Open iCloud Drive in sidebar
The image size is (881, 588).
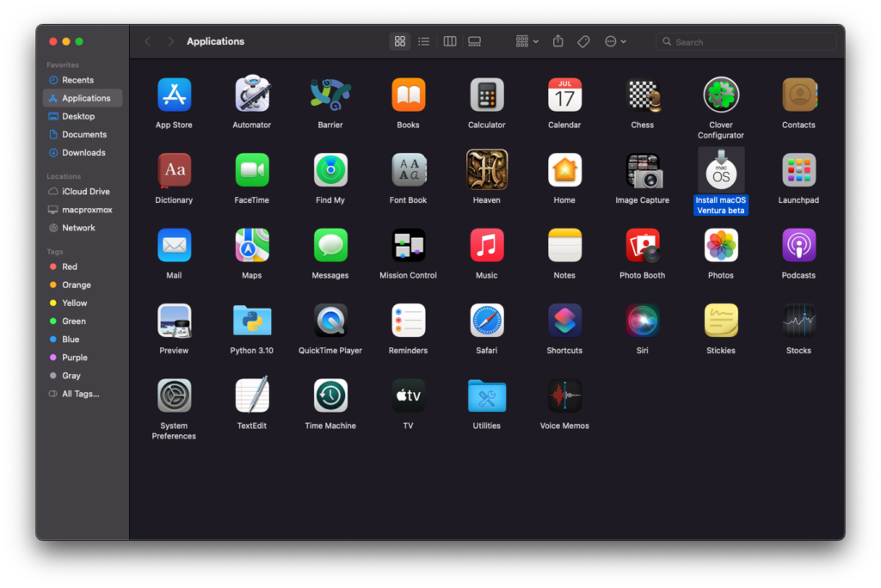click(x=83, y=192)
